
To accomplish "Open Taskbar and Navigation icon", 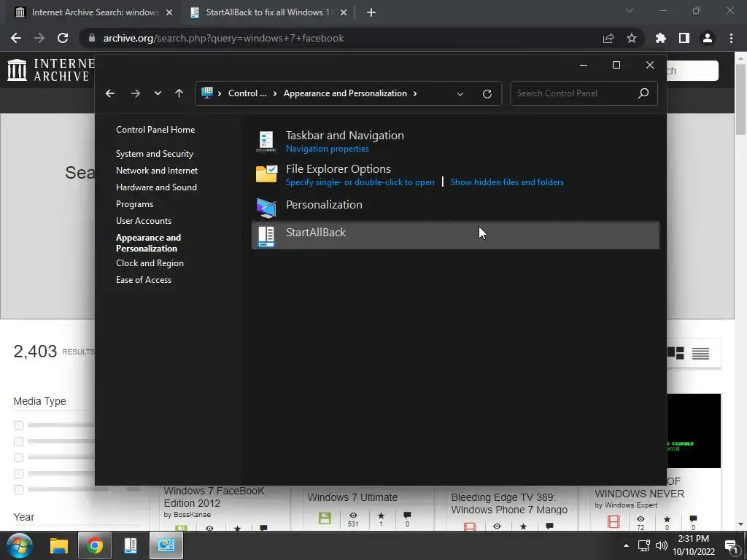I will tap(266, 141).
